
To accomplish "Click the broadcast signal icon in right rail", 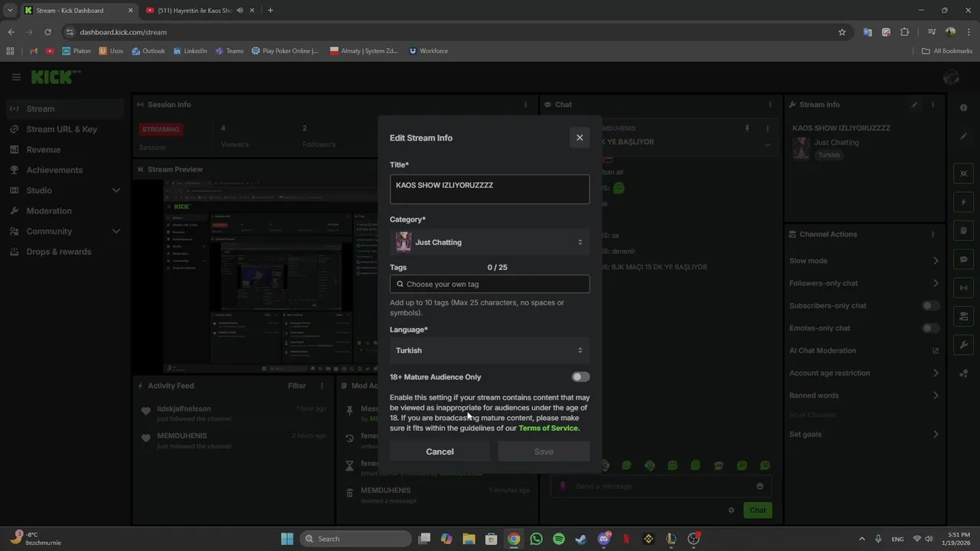I will click(x=964, y=288).
